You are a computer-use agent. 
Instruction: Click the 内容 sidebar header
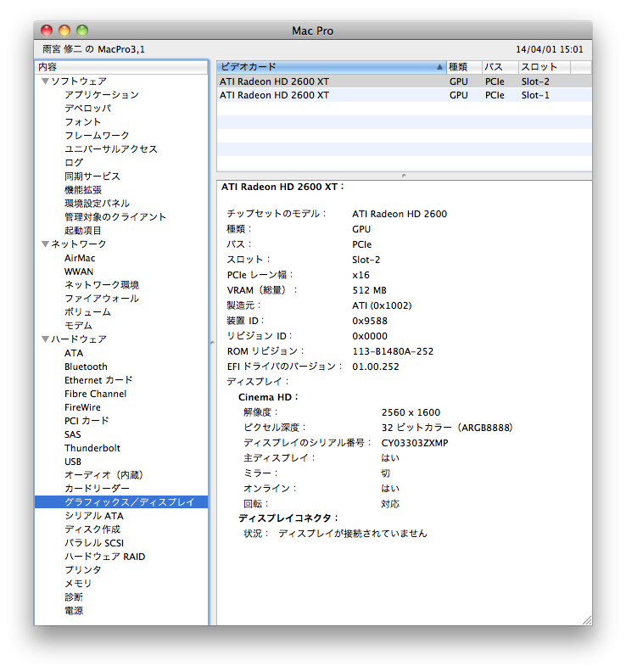[x=121, y=67]
